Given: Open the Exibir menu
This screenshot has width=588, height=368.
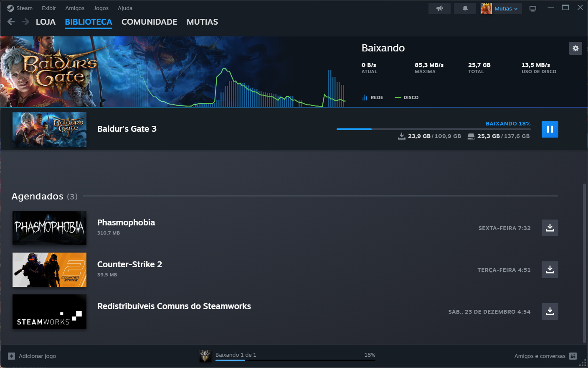Looking at the screenshot, I should pos(49,8).
